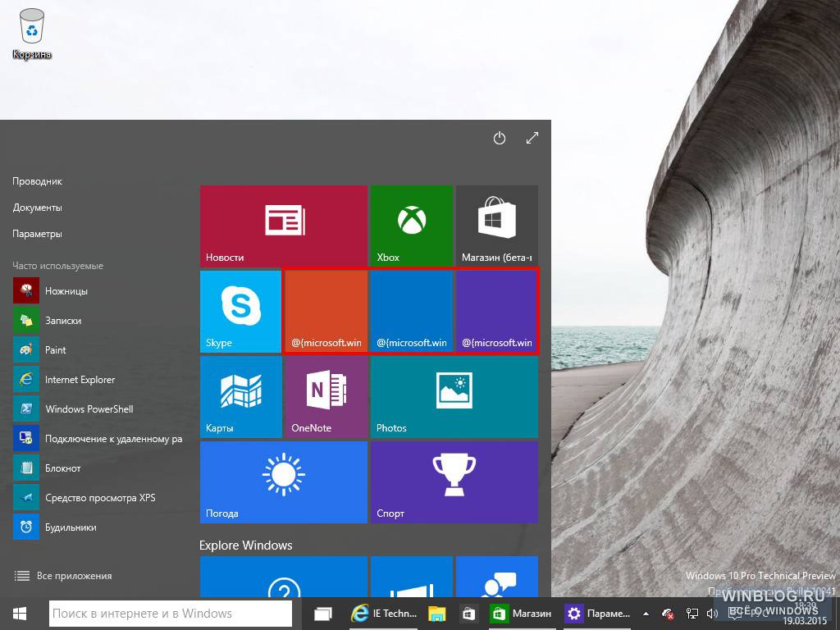The image size is (840, 630).
Task: Open Документы from the Start menu
Action: (38, 208)
